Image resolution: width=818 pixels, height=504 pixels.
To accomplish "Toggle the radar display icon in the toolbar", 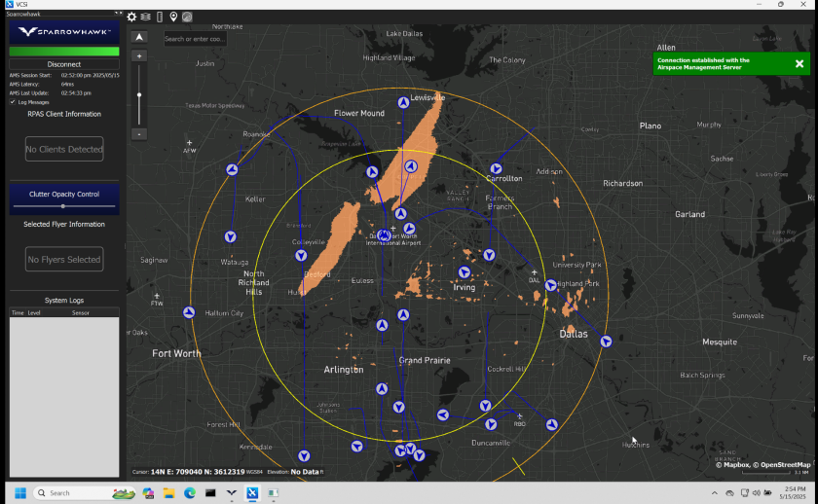I will pyautogui.click(x=187, y=17).
